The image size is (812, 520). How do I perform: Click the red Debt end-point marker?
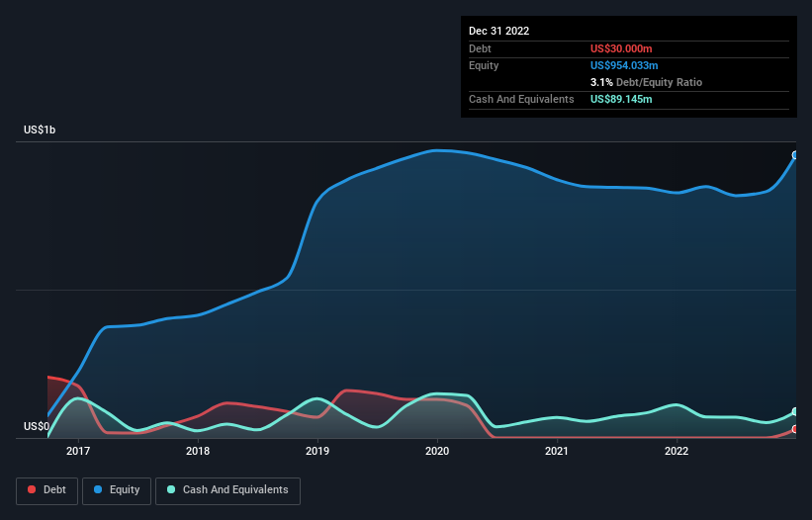click(795, 429)
